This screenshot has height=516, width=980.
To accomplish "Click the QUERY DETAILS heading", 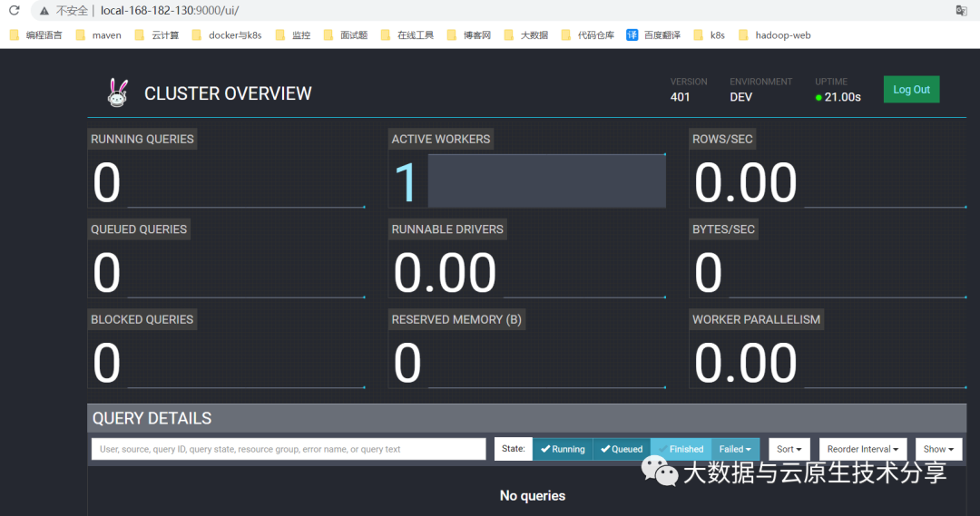I will [152, 418].
